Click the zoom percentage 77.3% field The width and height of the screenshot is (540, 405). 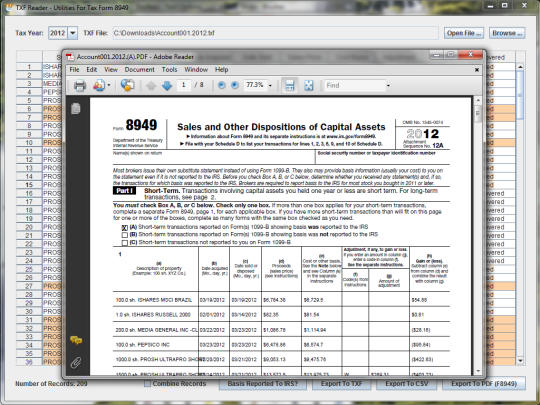(x=255, y=85)
